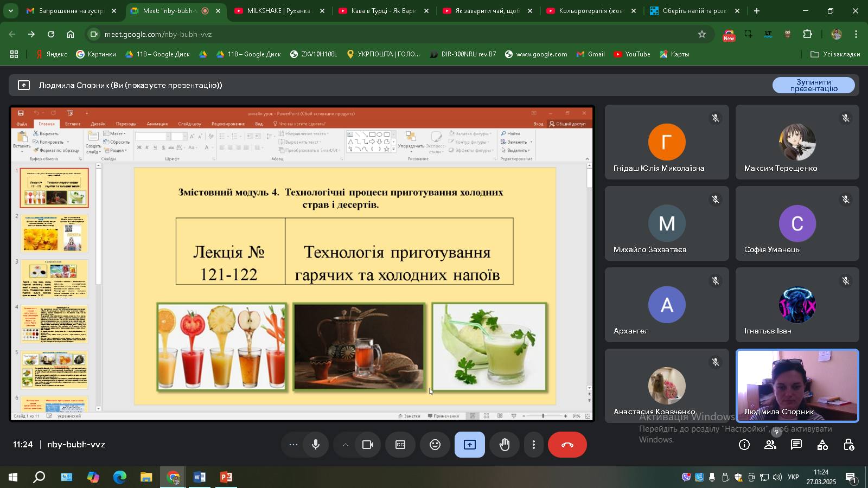Click the raise hand icon

(x=505, y=445)
